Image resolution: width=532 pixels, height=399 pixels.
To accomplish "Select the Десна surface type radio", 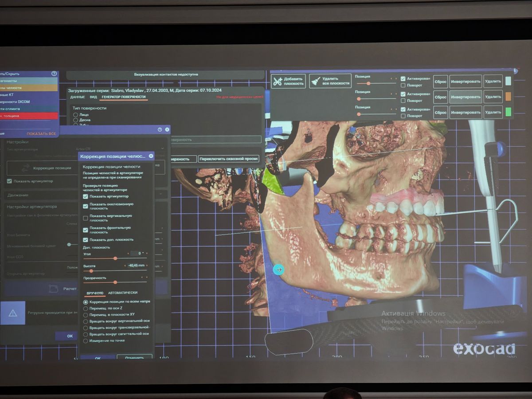I will pyautogui.click(x=75, y=120).
